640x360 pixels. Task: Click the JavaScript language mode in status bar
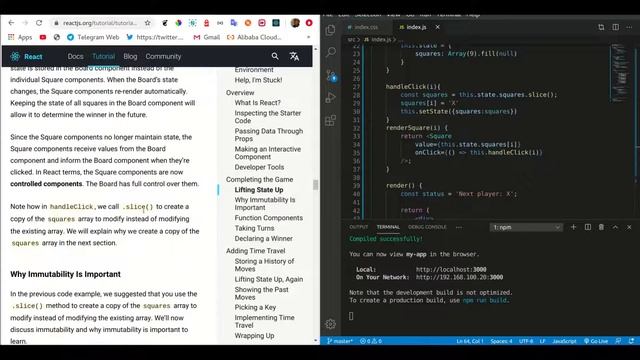point(564,341)
